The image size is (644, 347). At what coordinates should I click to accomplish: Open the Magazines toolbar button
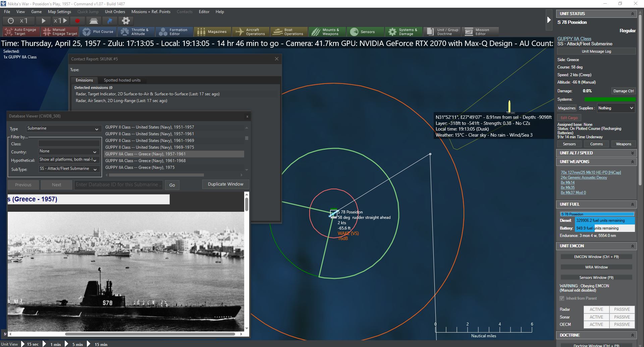point(212,32)
